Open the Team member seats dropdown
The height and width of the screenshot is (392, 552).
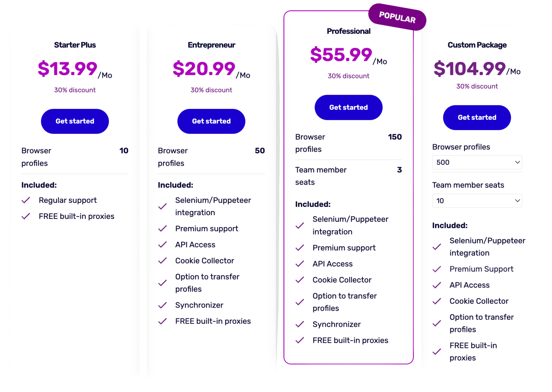[477, 201]
